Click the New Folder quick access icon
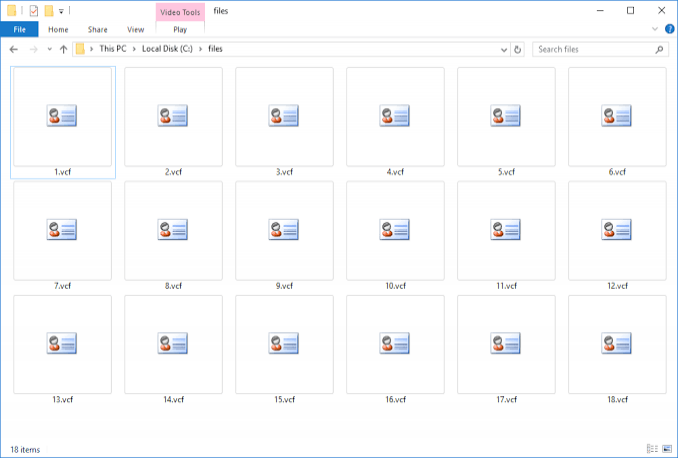The width and height of the screenshot is (678, 458). coord(48,11)
